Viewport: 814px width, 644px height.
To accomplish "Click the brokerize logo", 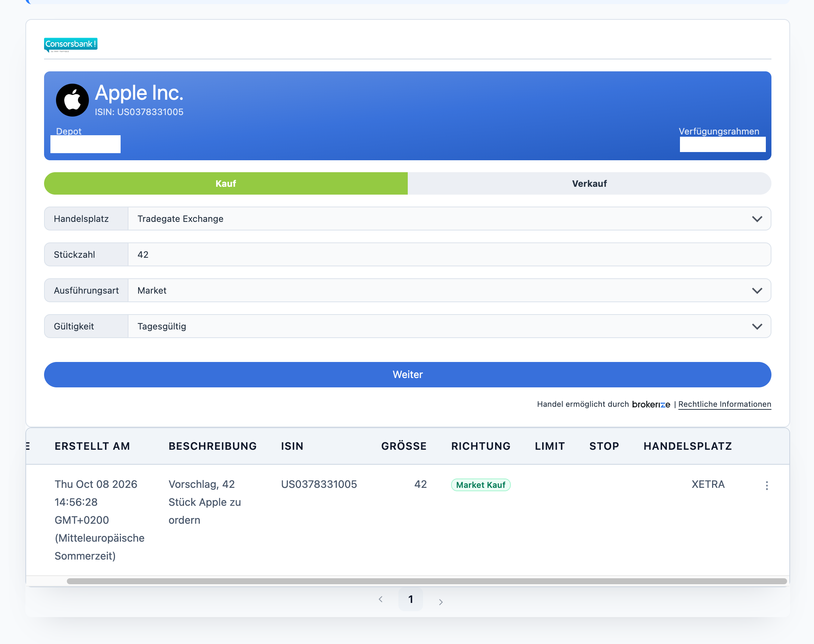I will [651, 404].
